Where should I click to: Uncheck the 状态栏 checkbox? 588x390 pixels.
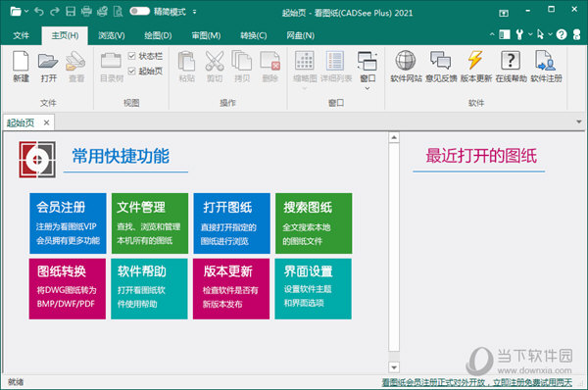point(131,56)
